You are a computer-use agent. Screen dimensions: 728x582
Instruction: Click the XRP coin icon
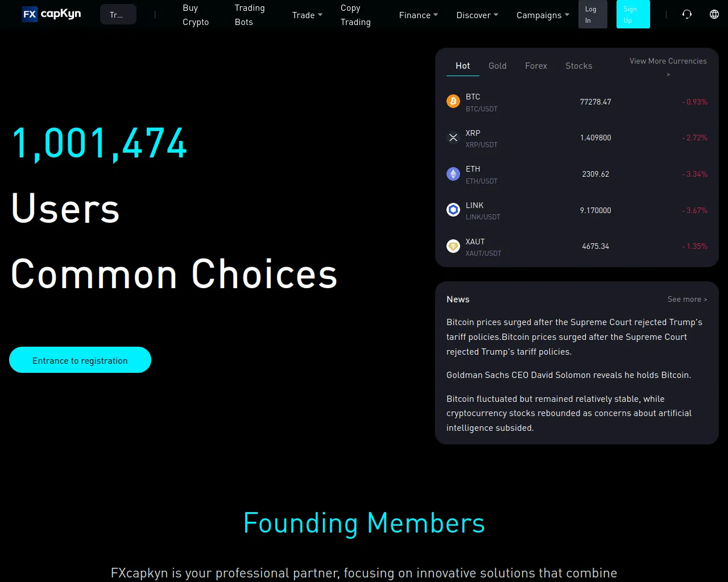pyautogui.click(x=453, y=138)
